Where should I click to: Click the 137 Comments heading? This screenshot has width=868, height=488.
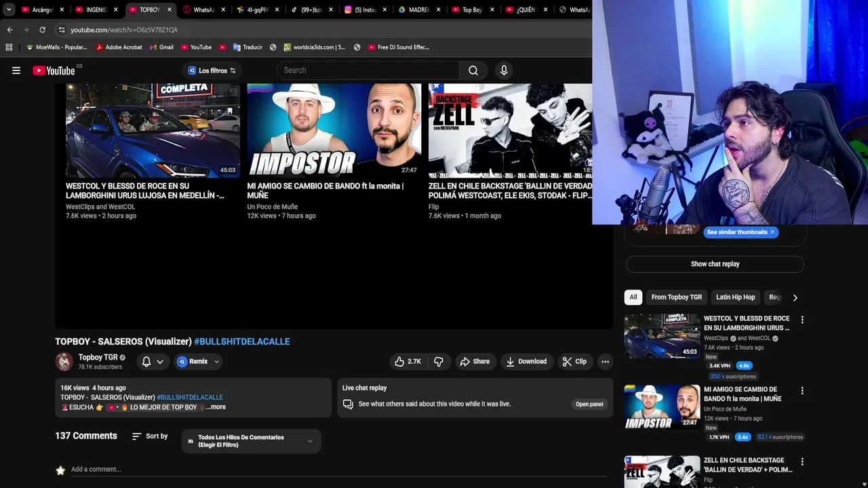(86, 436)
